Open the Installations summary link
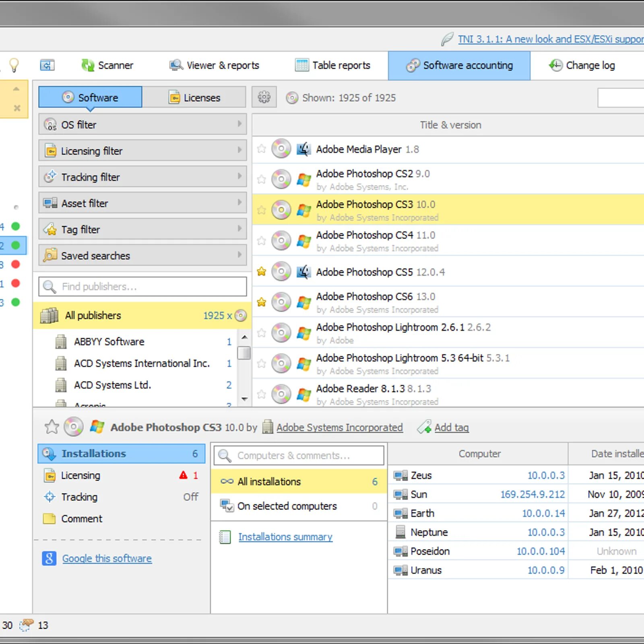Image resolution: width=644 pixels, height=644 pixels. pos(285,537)
